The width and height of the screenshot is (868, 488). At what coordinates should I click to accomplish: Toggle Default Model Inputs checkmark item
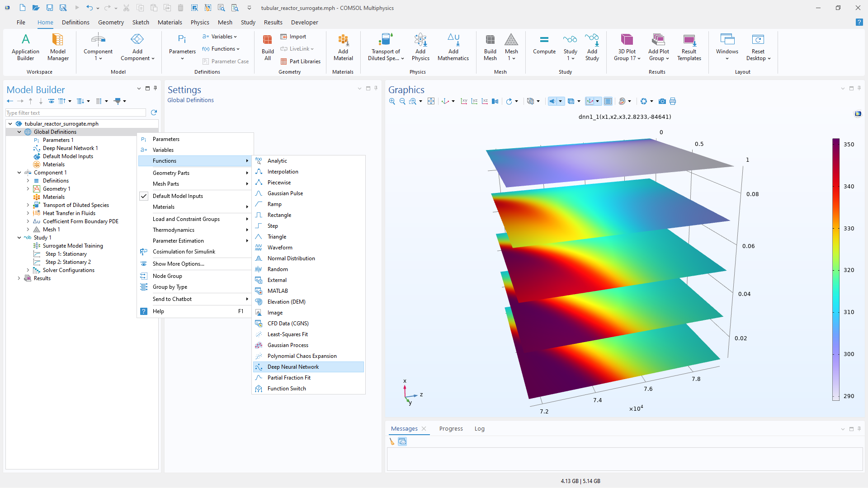[x=195, y=196]
